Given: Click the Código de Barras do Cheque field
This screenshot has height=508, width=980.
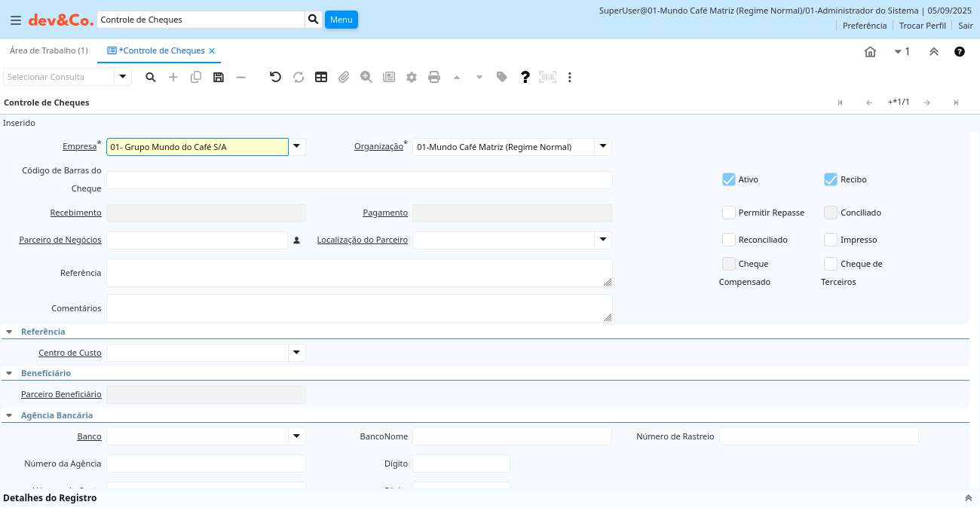Looking at the screenshot, I should pyautogui.click(x=359, y=180).
